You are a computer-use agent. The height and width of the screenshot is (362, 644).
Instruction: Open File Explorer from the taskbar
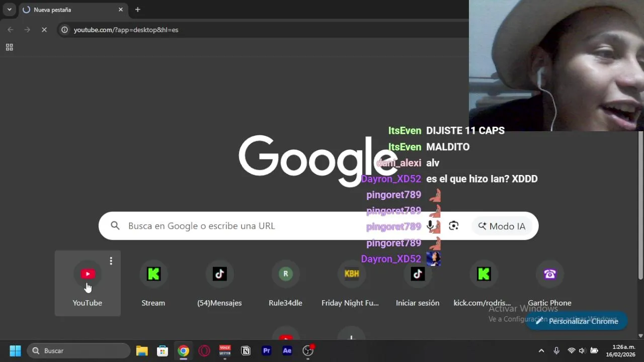pyautogui.click(x=142, y=350)
